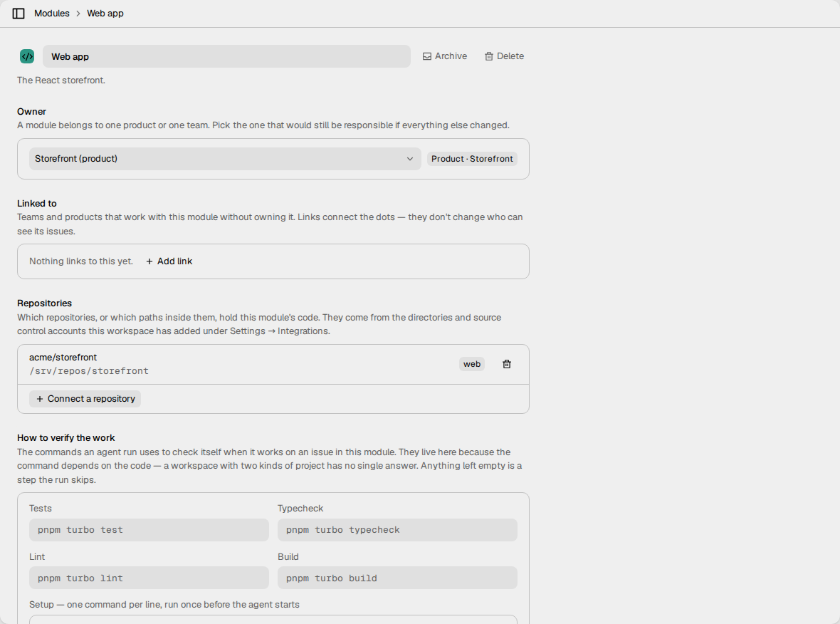Click the Owner section heading

coord(31,112)
